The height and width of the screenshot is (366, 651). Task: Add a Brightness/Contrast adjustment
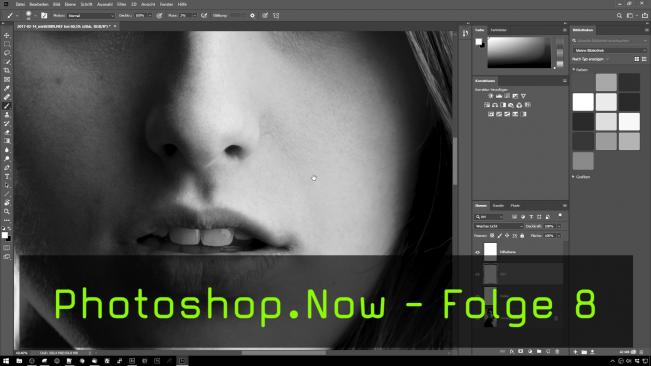click(491, 96)
